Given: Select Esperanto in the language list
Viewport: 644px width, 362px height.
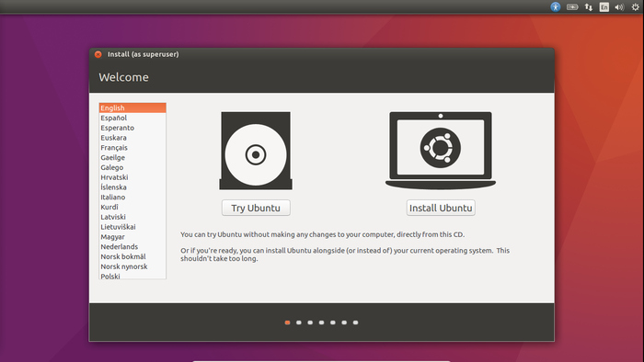Looking at the screenshot, I should click(x=132, y=128).
